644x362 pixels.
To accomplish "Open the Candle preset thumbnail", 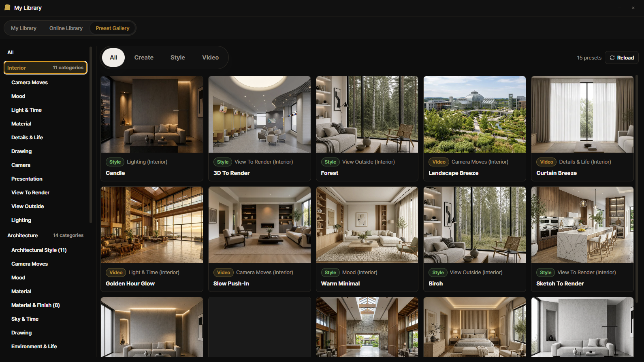I will click(152, 115).
